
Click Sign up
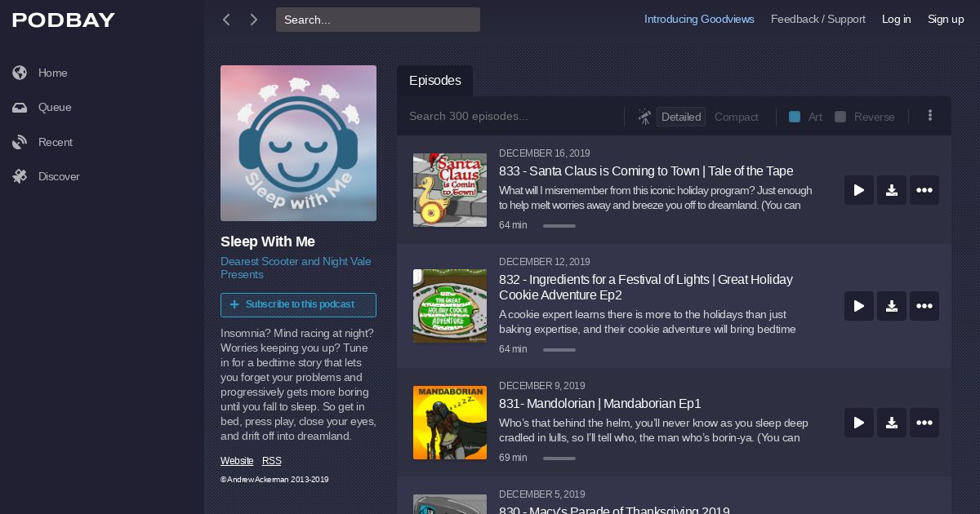[946, 19]
